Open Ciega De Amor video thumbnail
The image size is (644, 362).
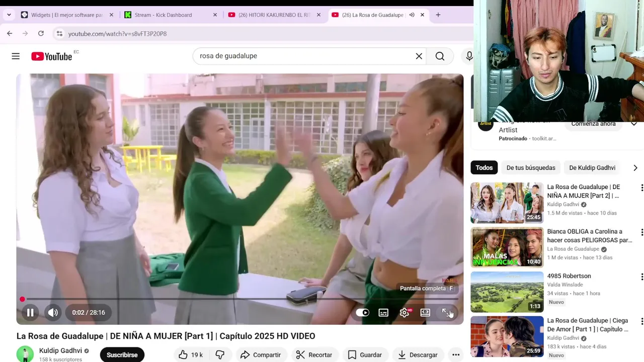coord(507,336)
